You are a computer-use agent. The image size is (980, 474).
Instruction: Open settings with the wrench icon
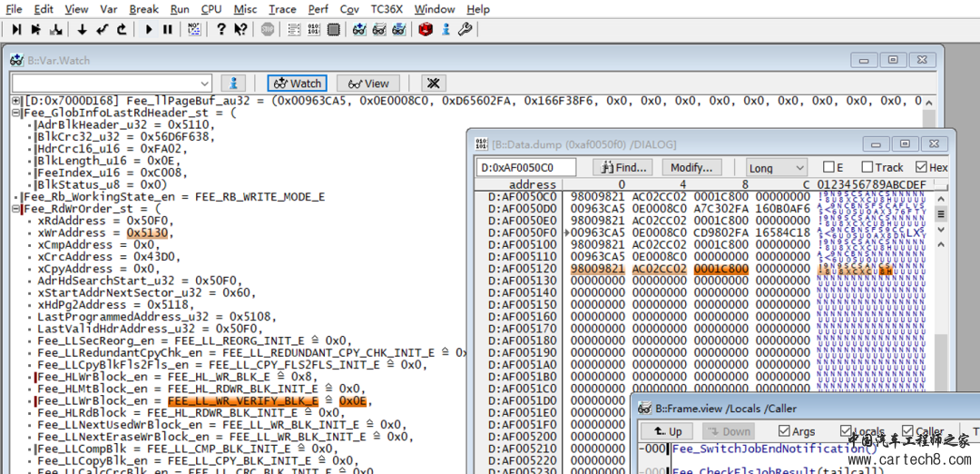(x=465, y=29)
